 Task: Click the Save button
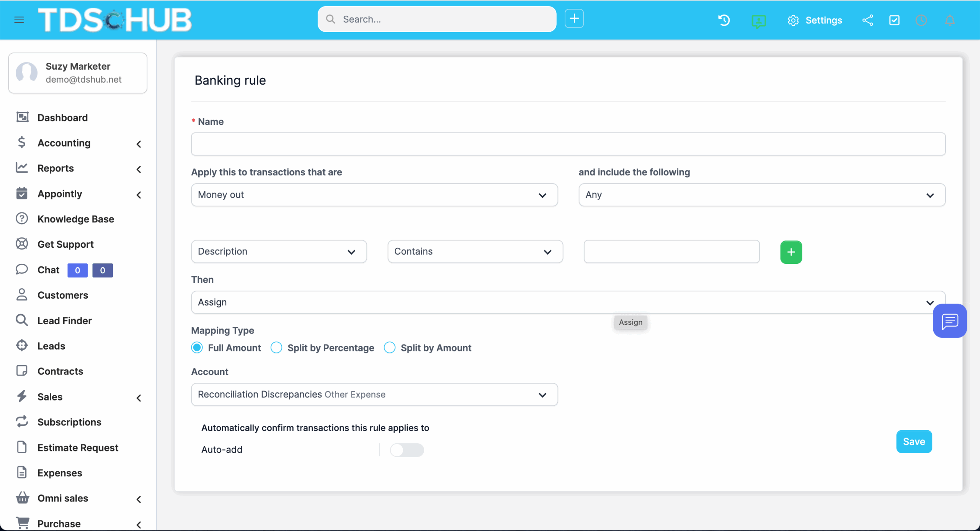point(914,441)
